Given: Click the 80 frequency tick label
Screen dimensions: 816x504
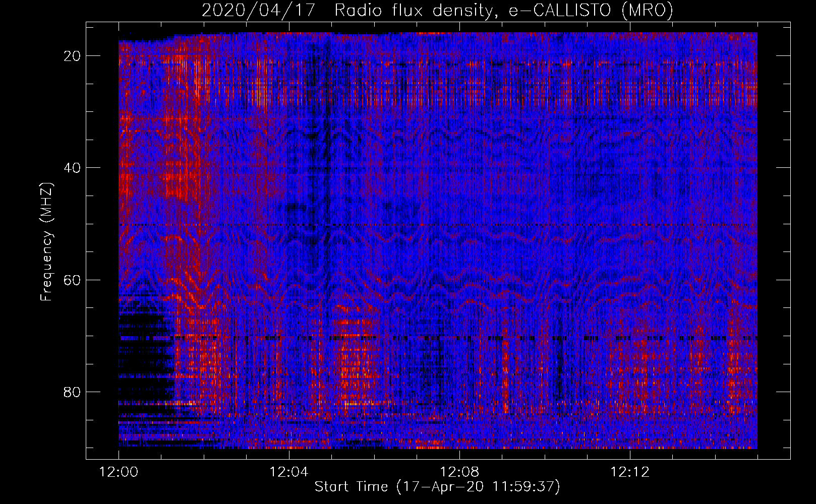Looking at the screenshot, I should tap(73, 392).
